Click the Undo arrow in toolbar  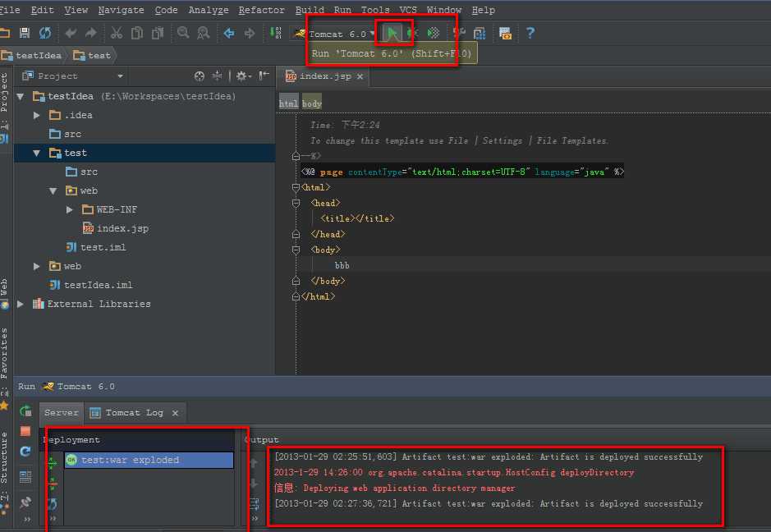click(71, 33)
